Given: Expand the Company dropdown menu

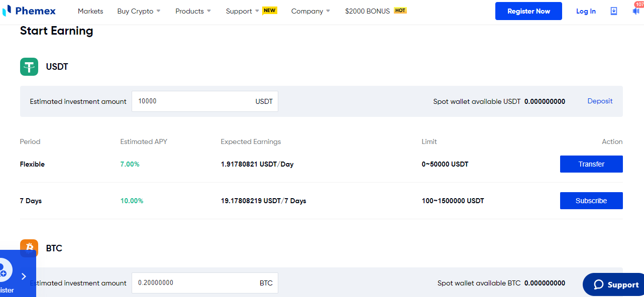Looking at the screenshot, I should click(x=310, y=11).
